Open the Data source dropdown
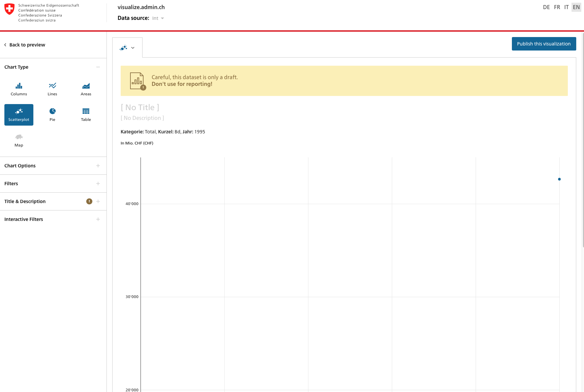The width and height of the screenshot is (584, 392). (x=158, y=18)
